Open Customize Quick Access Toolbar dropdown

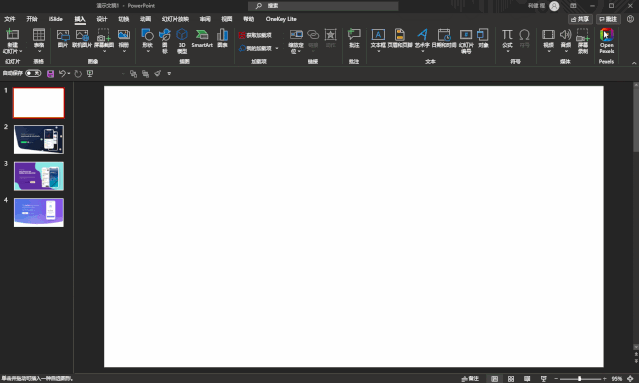169,74
